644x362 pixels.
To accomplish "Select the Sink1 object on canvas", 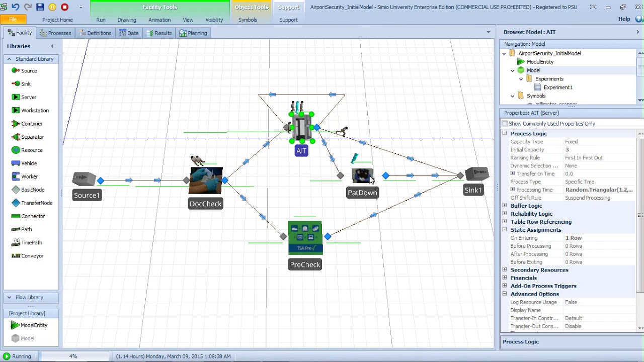I will (476, 174).
